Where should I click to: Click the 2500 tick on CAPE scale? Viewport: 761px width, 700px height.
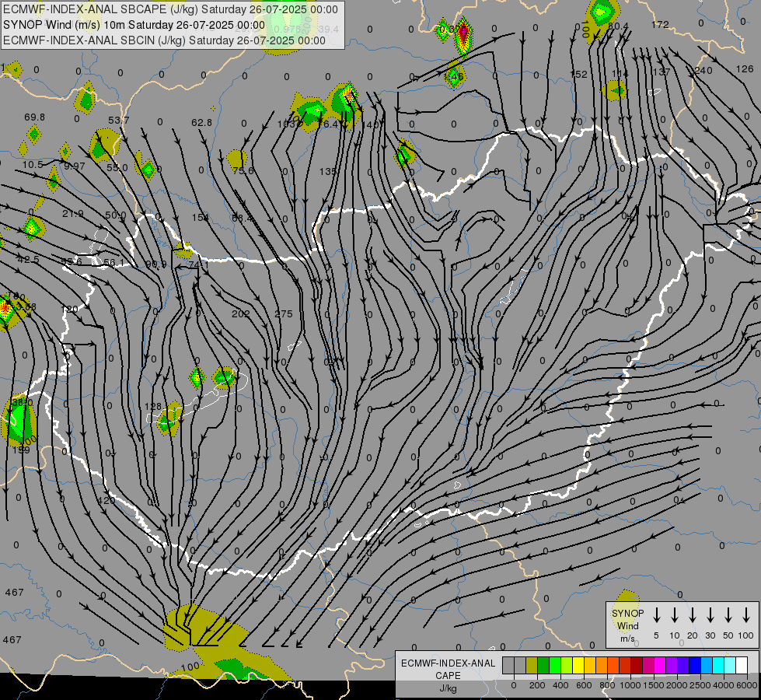coord(700,685)
